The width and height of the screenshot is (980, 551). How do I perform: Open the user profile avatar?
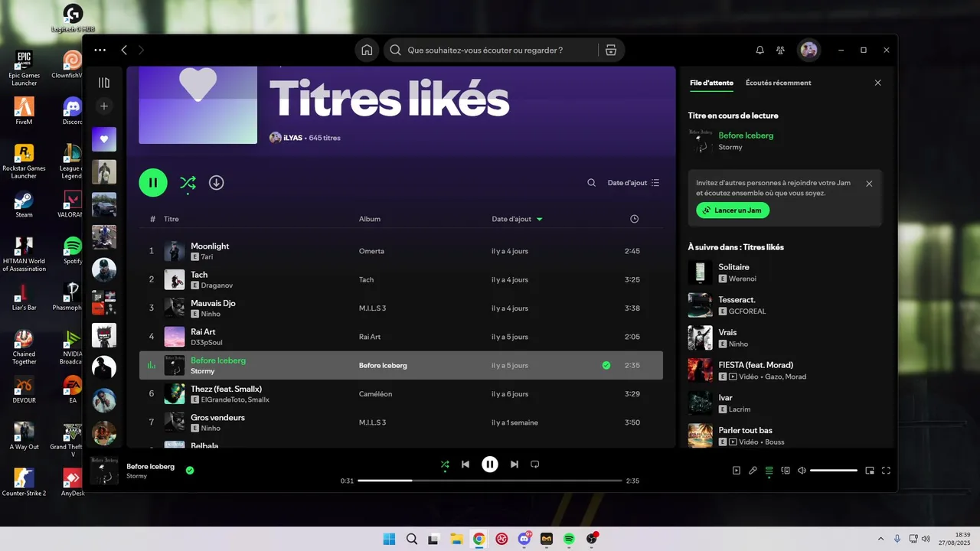tap(808, 50)
